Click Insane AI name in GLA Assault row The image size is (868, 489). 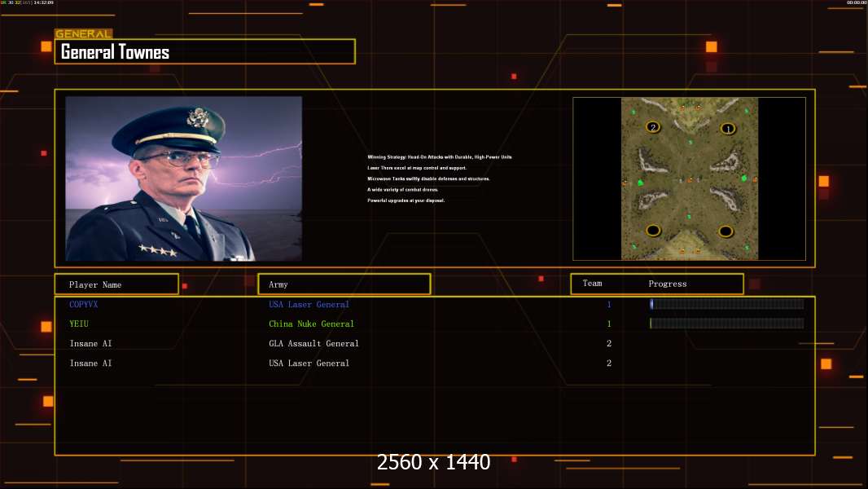coord(90,343)
